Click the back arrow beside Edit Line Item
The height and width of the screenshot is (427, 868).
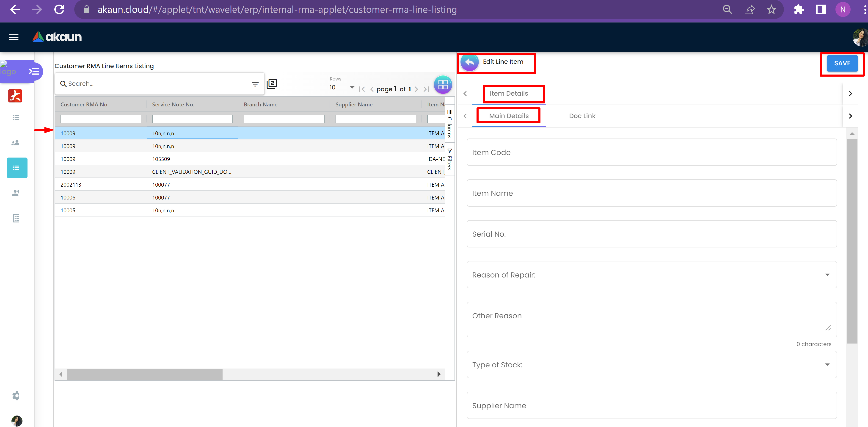(x=469, y=62)
